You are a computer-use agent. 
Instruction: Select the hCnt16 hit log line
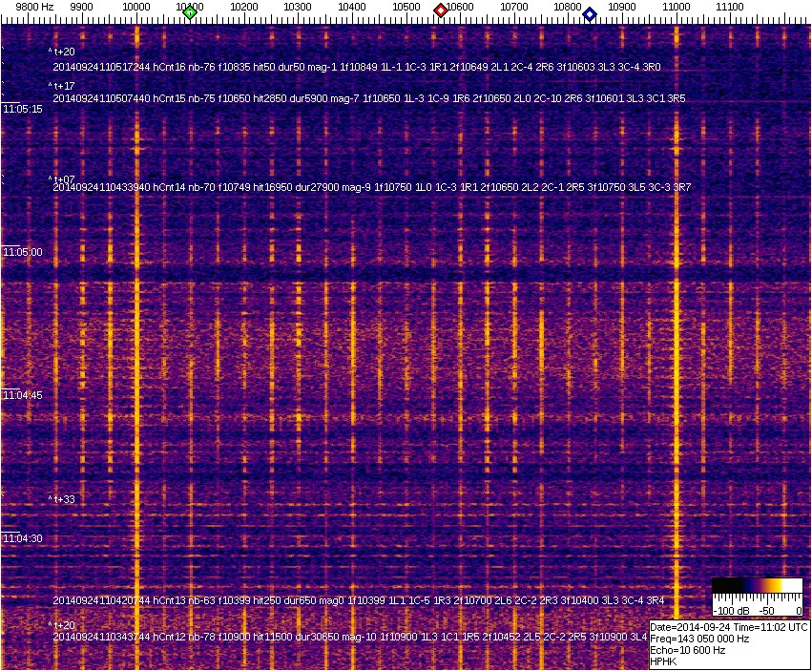(x=357, y=67)
